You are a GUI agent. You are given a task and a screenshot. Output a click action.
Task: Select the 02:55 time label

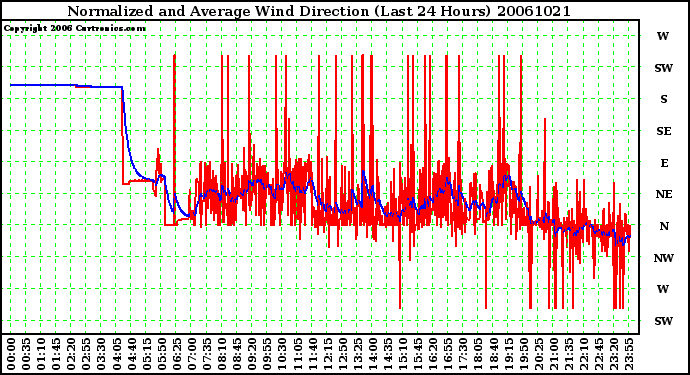coord(86,354)
